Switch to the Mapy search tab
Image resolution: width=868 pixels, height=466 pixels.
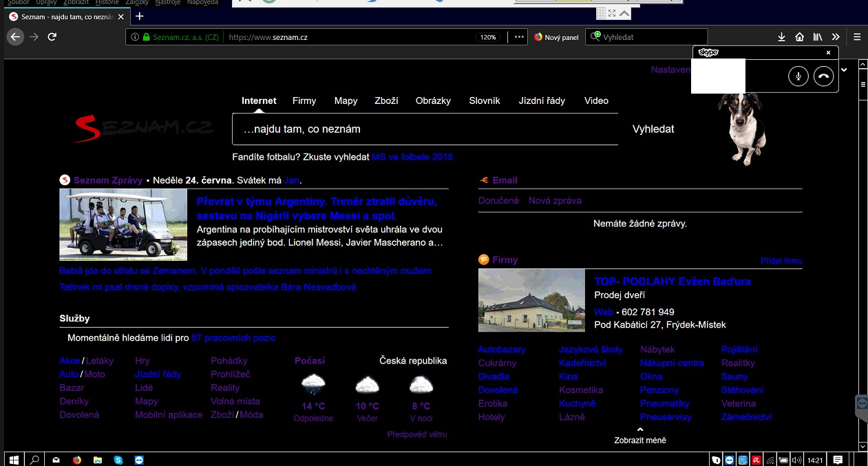pos(346,100)
